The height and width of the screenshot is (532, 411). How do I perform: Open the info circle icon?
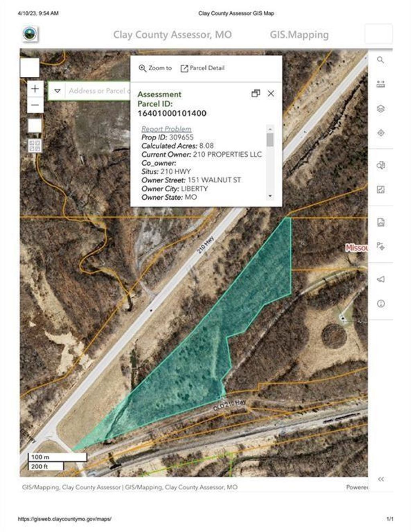coord(380,304)
